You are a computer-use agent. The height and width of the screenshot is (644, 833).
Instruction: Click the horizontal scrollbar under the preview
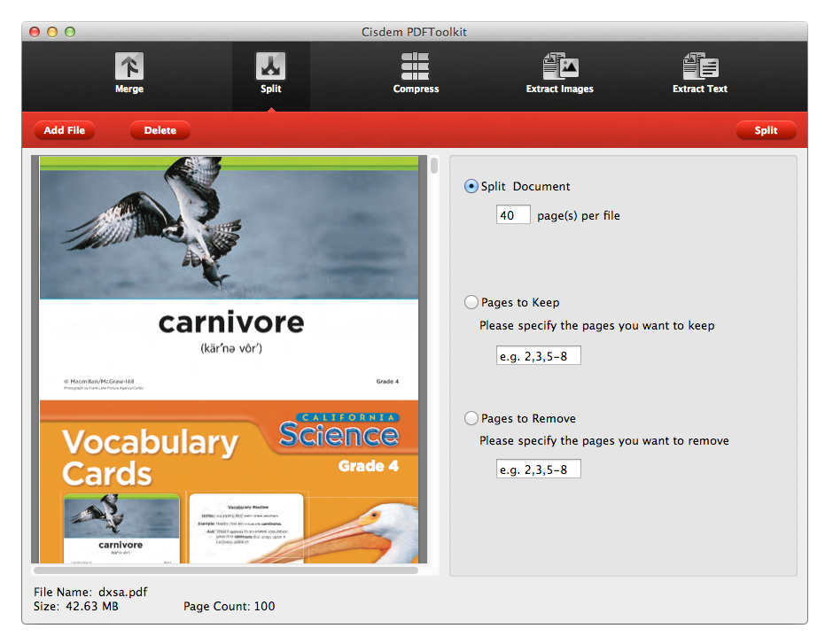226,570
